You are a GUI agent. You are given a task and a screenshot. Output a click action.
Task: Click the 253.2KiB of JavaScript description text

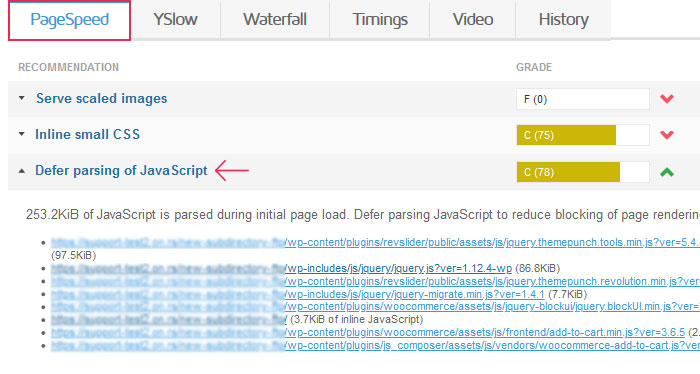(362, 215)
